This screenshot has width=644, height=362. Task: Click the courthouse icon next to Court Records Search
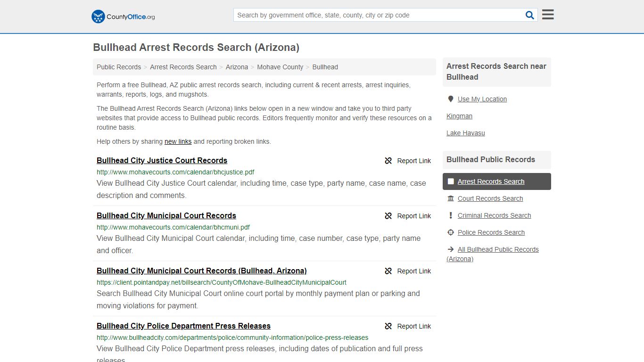(451, 198)
